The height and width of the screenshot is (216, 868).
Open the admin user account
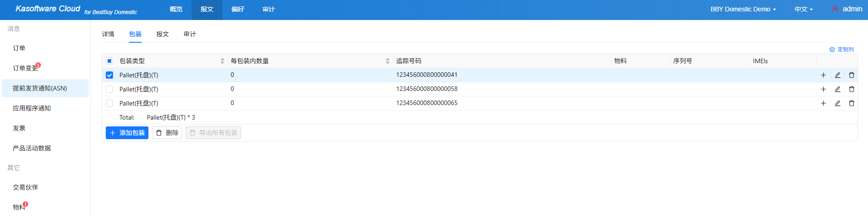[x=847, y=9]
